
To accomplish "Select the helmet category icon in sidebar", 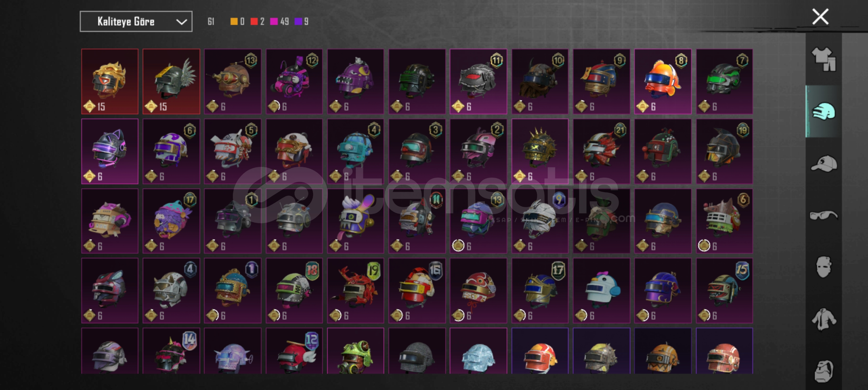I will (824, 111).
